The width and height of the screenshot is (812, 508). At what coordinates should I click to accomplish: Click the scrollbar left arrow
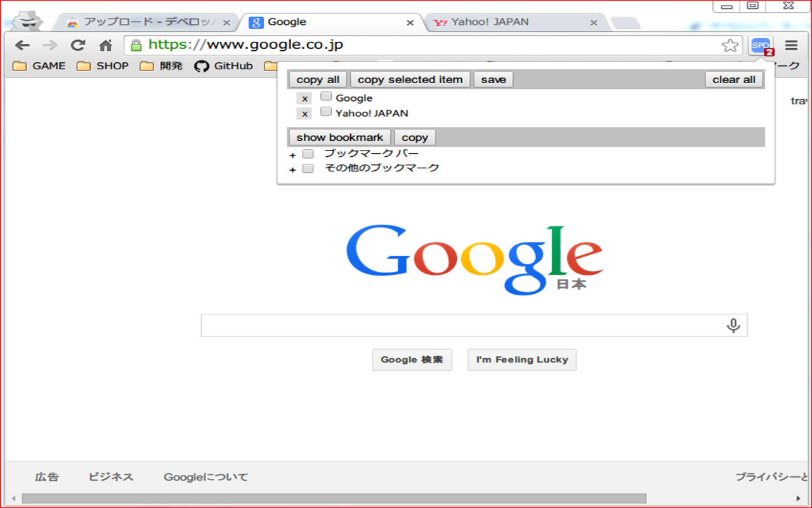pos(13,498)
